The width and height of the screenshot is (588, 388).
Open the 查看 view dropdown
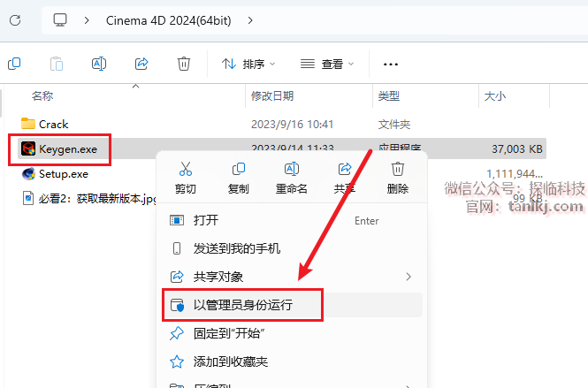[x=327, y=64]
